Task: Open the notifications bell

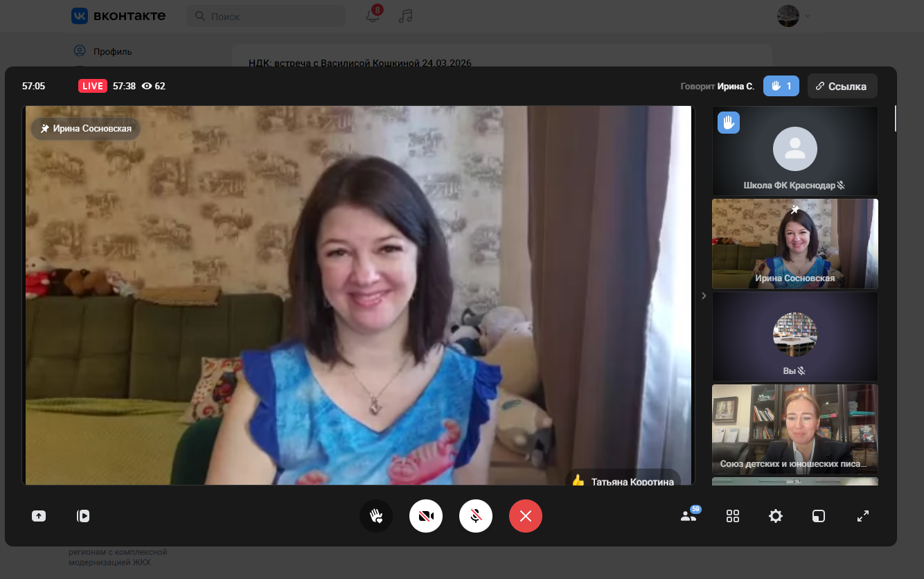Action: tap(373, 16)
